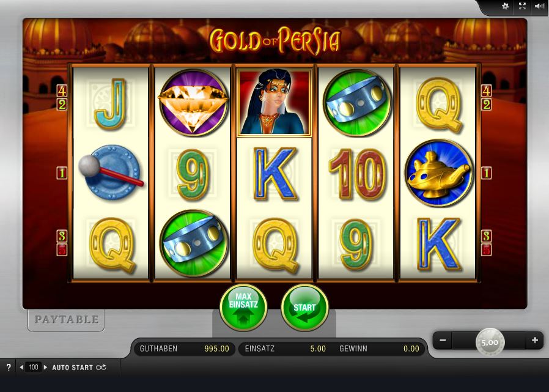Screen dimensions: 549x392
Task: Select payline 4 marker on left
Action: 62,91
